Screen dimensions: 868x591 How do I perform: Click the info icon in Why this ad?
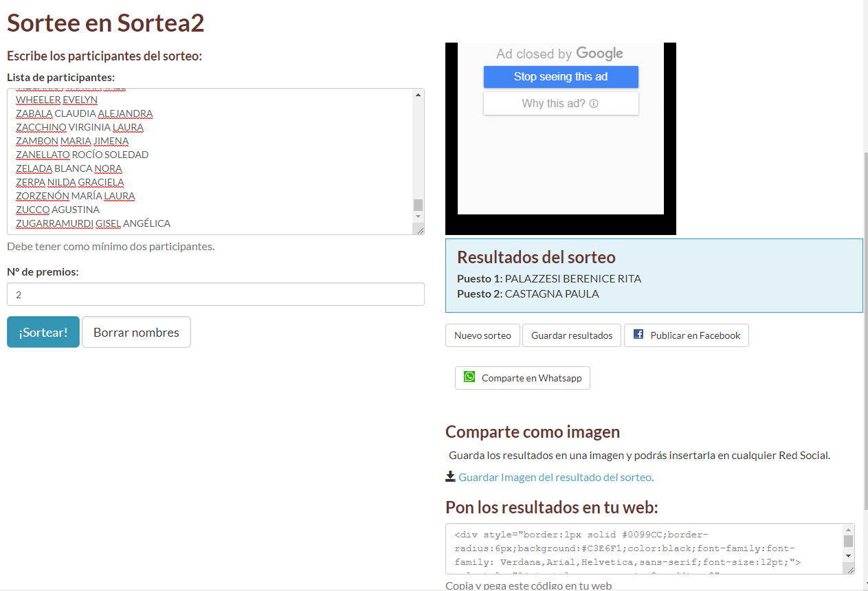coord(594,104)
